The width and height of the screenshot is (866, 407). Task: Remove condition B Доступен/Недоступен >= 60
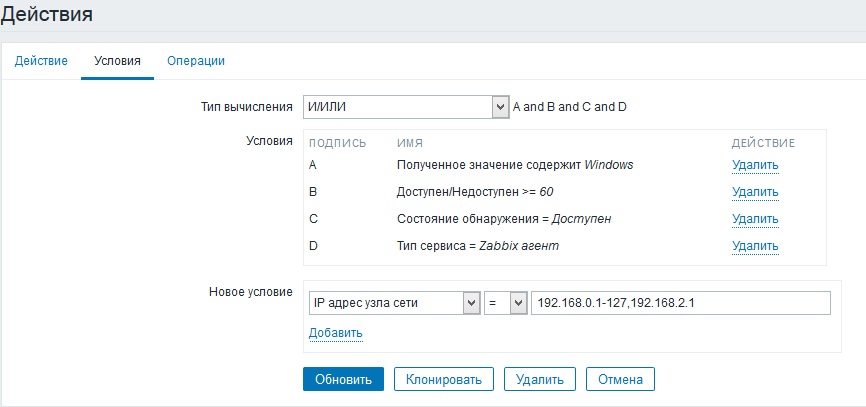click(x=755, y=192)
